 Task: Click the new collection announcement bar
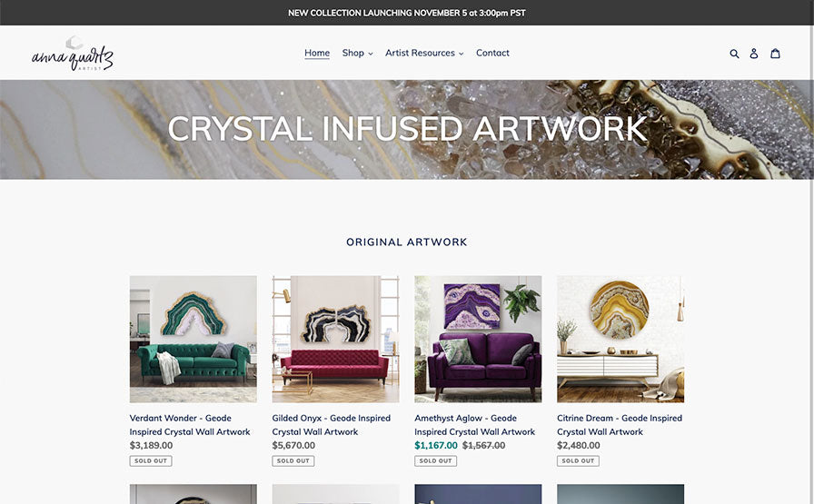(406, 13)
